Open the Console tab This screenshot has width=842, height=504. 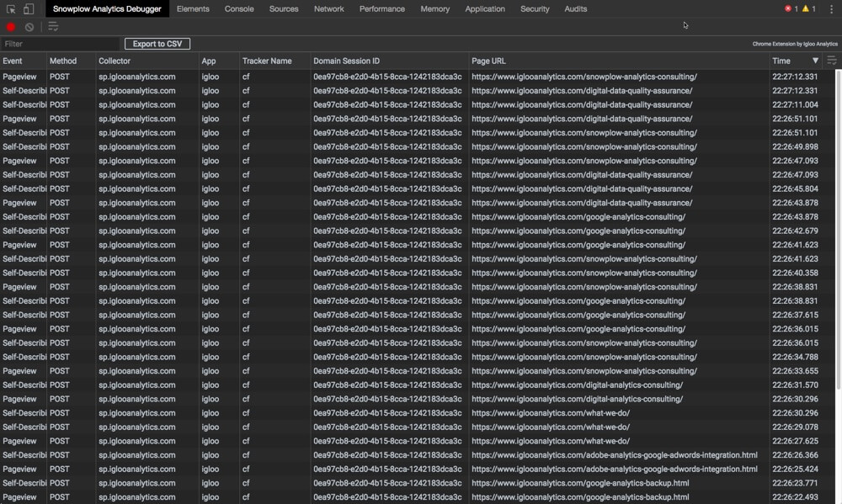point(239,8)
